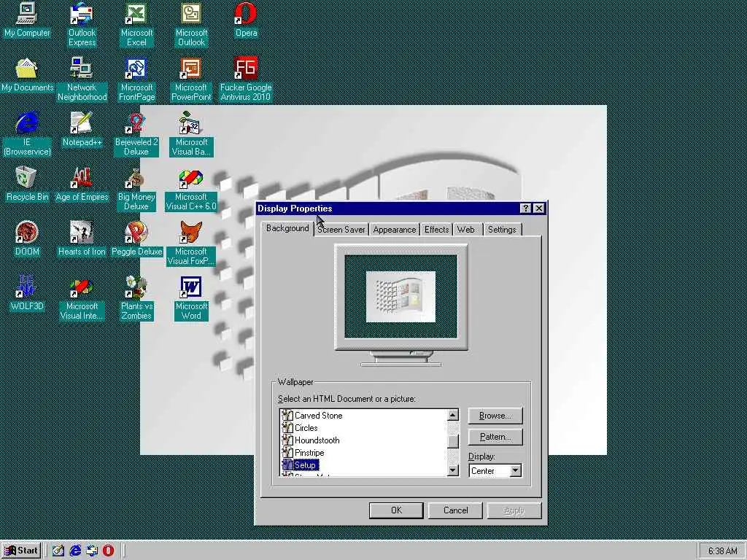
Task: Select the Microsoft PowerPoint shortcut
Action: click(191, 79)
